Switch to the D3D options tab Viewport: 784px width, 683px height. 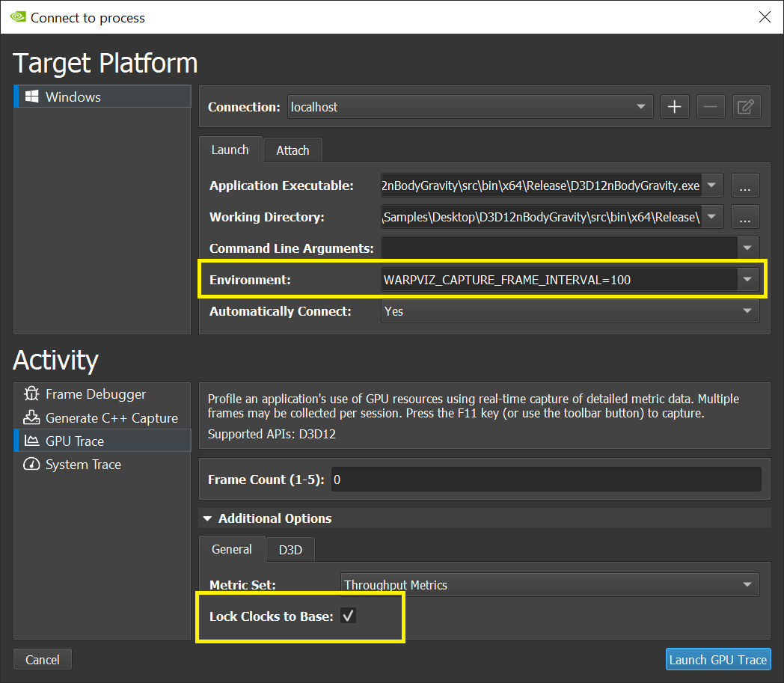pos(290,550)
